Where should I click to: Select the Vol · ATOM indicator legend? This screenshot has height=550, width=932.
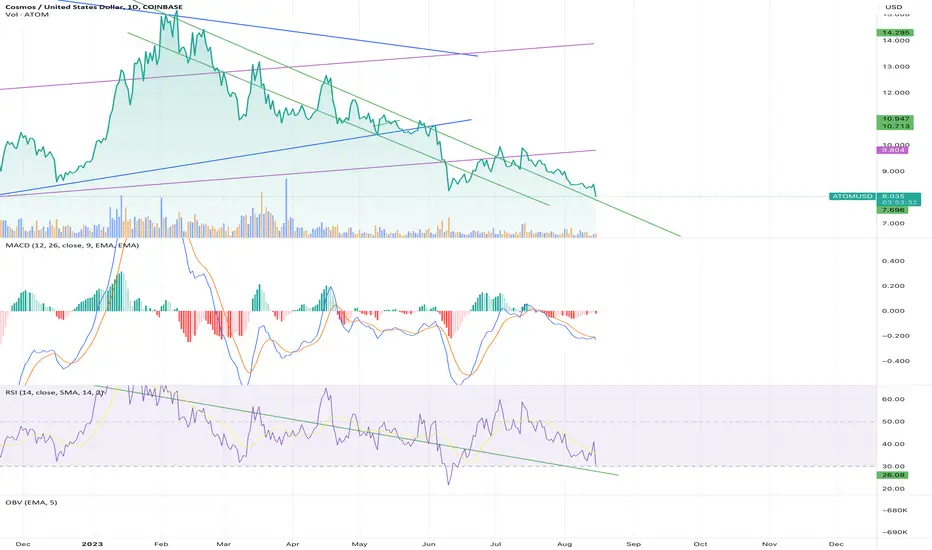point(27,14)
